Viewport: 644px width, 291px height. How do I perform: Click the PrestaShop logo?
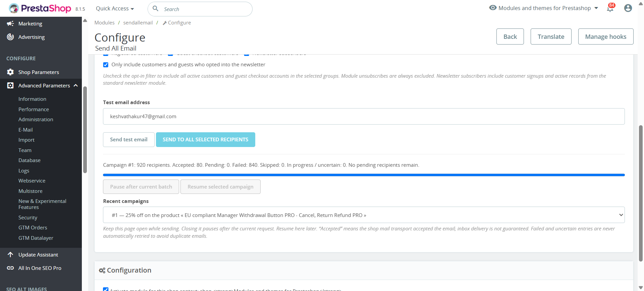(x=40, y=8)
